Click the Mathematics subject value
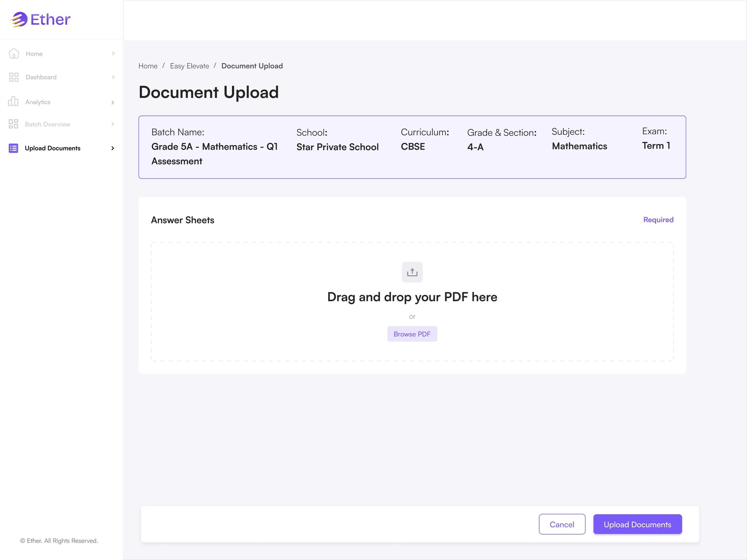This screenshot has width=747, height=560. pos(580,146)
